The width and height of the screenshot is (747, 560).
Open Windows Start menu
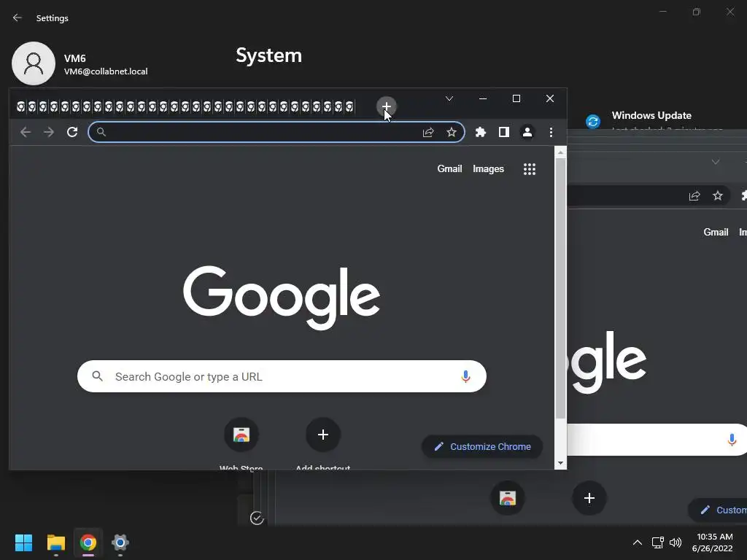click(23, 542)
